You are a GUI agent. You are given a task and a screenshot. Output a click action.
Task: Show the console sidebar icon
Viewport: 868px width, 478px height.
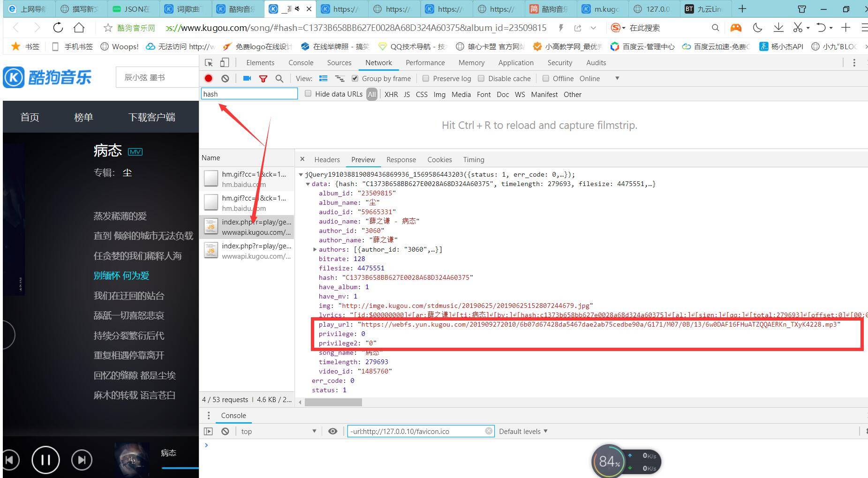pyautogui.click(x=209, y=431)
